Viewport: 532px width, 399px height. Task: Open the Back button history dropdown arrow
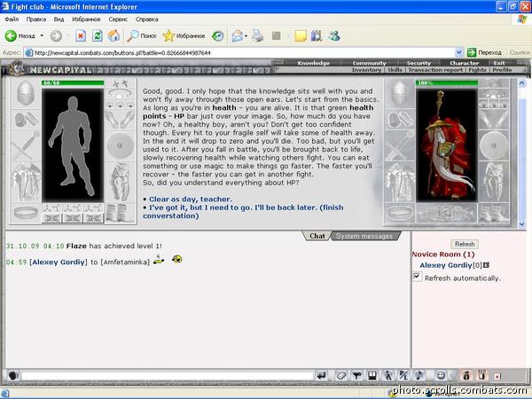pos(42,35)
